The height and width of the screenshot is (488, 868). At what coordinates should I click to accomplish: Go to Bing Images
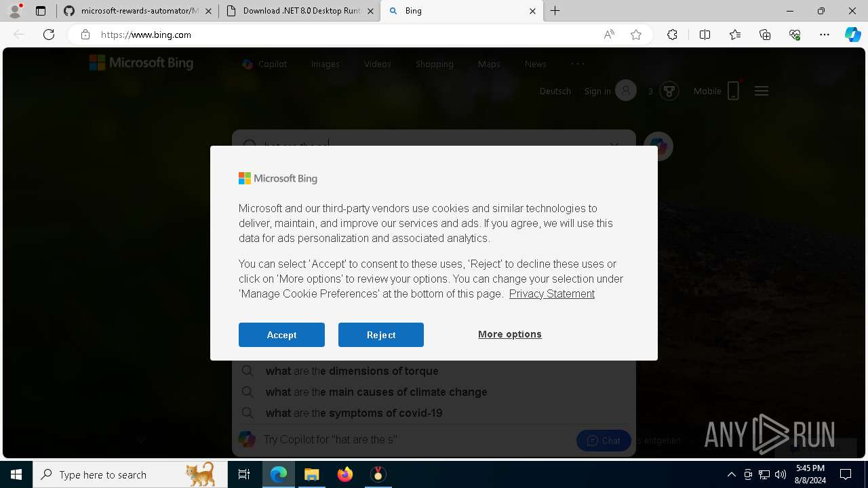[325, 64]
